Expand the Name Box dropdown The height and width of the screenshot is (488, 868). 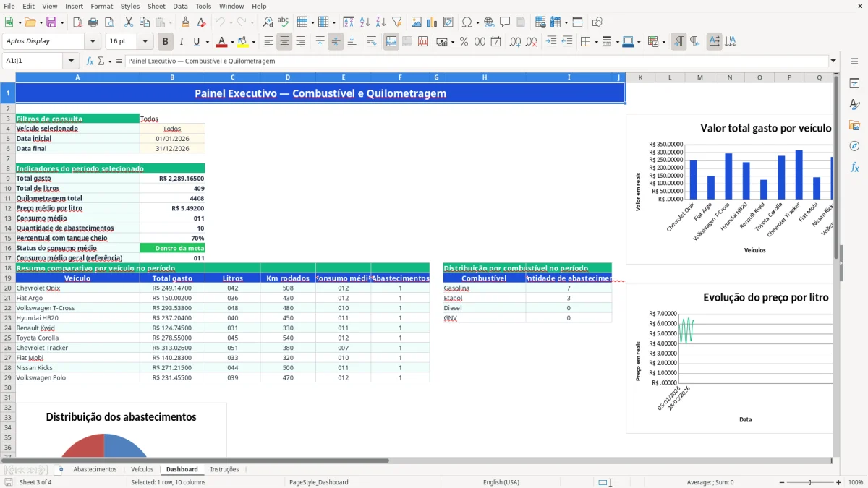(71, 61)
